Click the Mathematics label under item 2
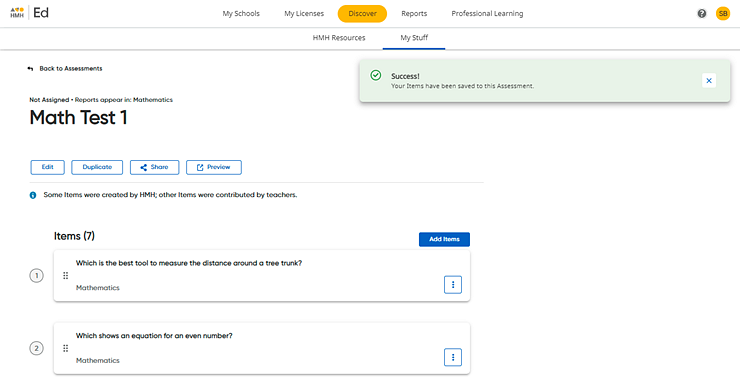Screen dimensions: 740x381 pos(98,361)
